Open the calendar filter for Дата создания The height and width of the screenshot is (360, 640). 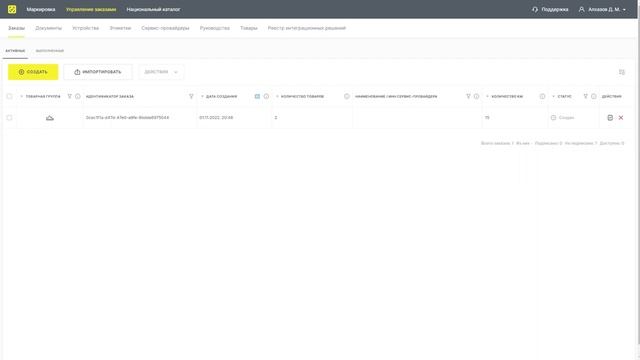(257, 96)
